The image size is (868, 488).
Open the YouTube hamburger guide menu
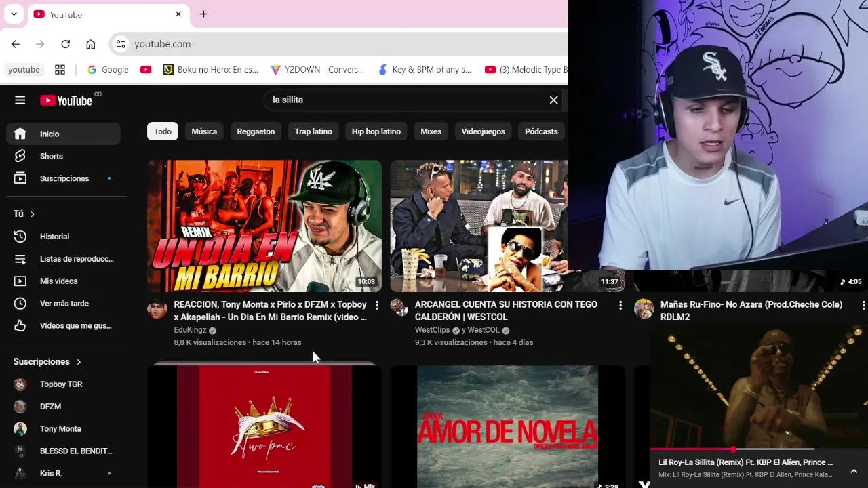coord(20,100)
